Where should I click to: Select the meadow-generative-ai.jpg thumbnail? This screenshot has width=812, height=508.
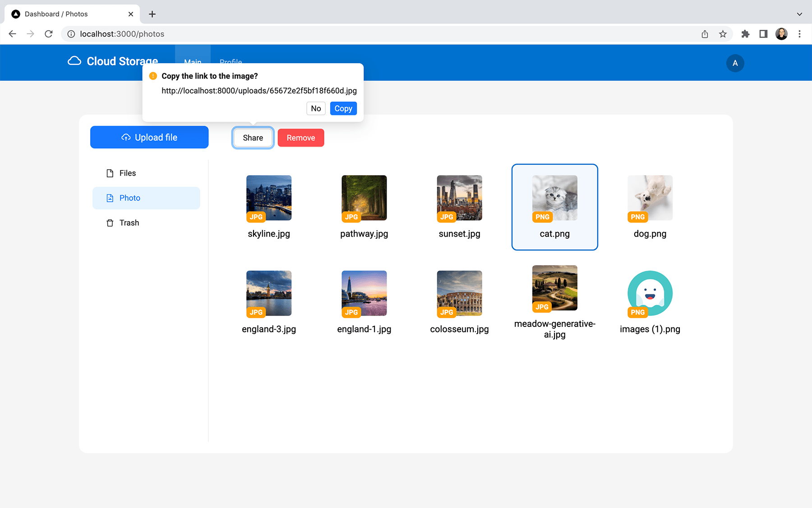point(554,288)
